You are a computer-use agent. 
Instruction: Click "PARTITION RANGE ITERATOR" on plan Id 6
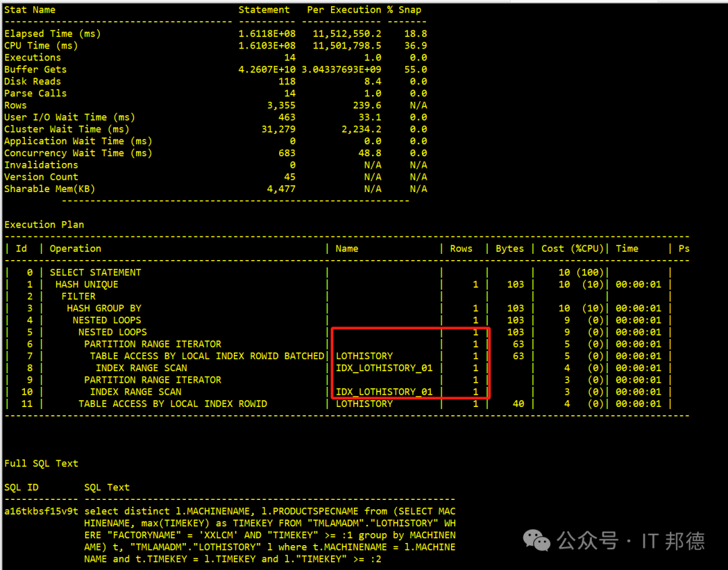click(x=153, y=344)
